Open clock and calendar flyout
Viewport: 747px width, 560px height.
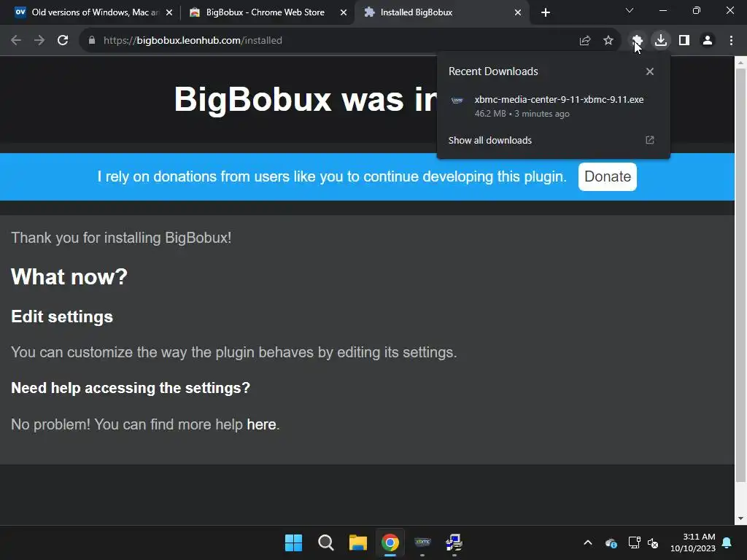693,542
